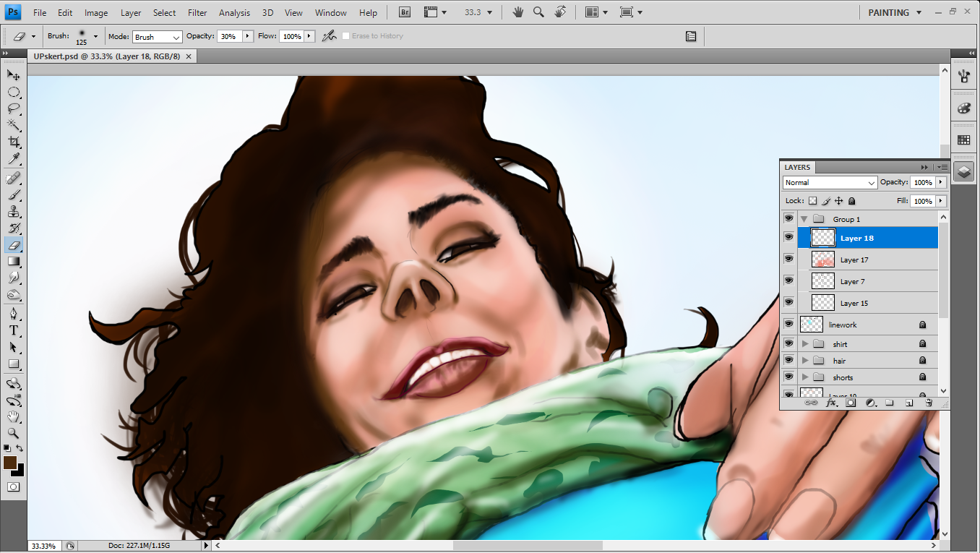
Task: Pick the Eyedropper tool
Action: pyautogui.click(x=14, y=159)
